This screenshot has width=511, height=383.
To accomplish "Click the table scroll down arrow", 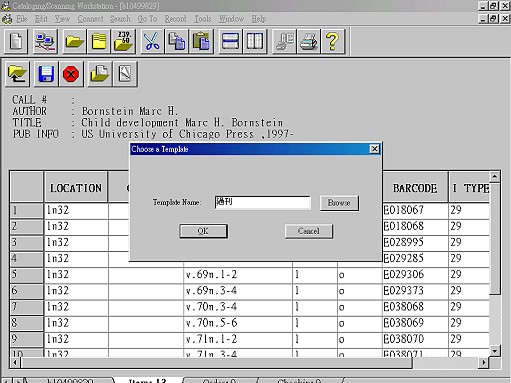I will 495,350.
